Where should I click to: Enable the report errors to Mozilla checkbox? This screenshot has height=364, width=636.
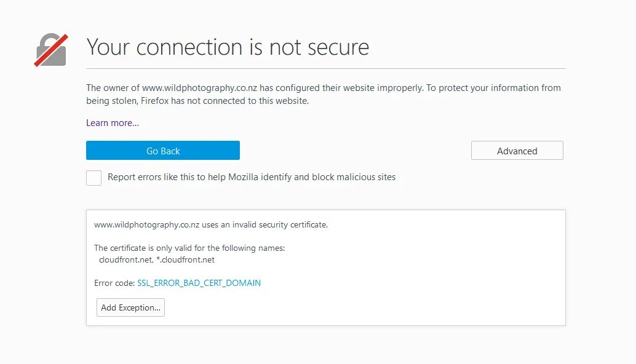pyautogui.click(x=94, y=178)
